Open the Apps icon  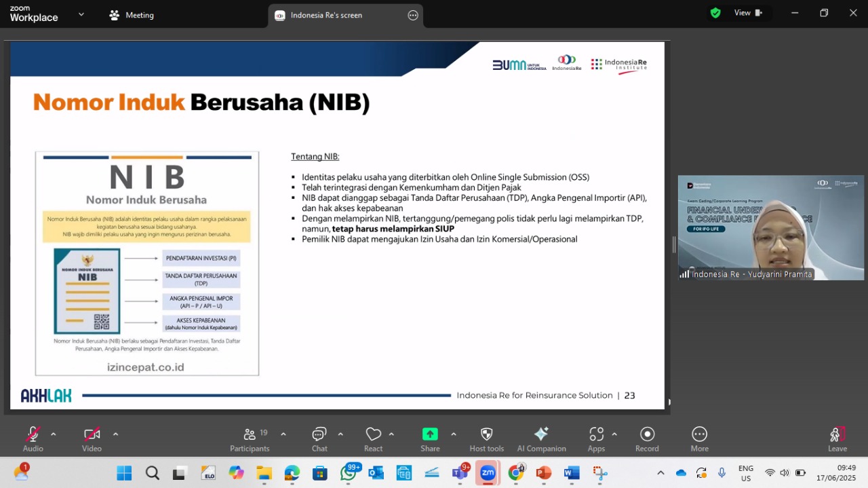[x=596, y=439]
